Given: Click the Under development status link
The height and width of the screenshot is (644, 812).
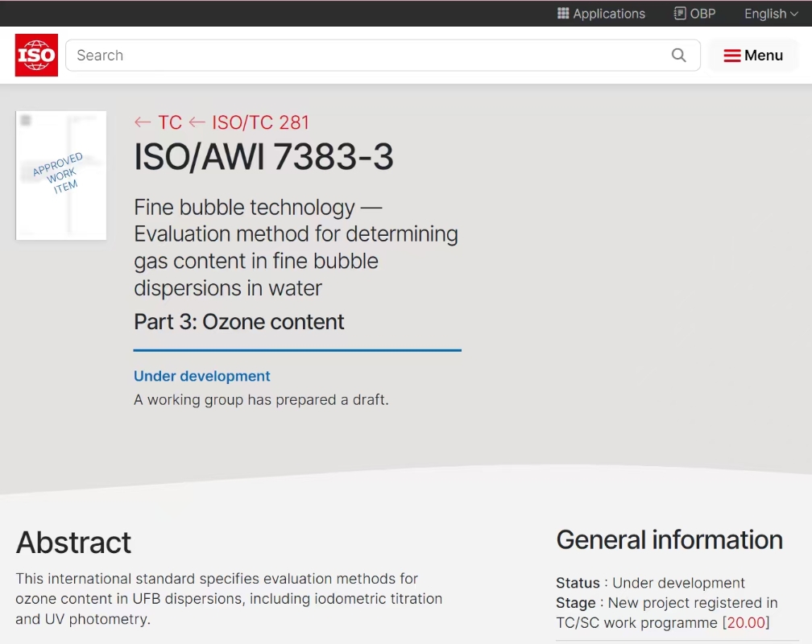Looking at the screenshot, I should coord(202,376).
